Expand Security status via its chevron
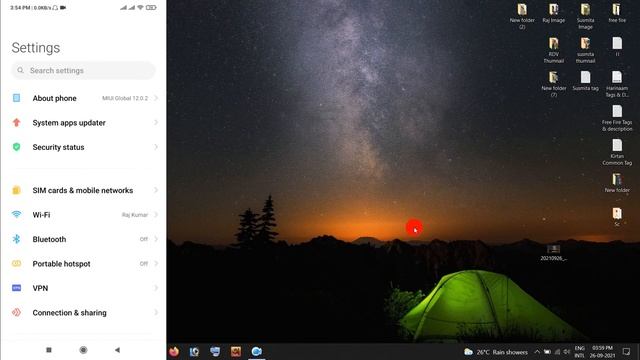 (156, 147)
